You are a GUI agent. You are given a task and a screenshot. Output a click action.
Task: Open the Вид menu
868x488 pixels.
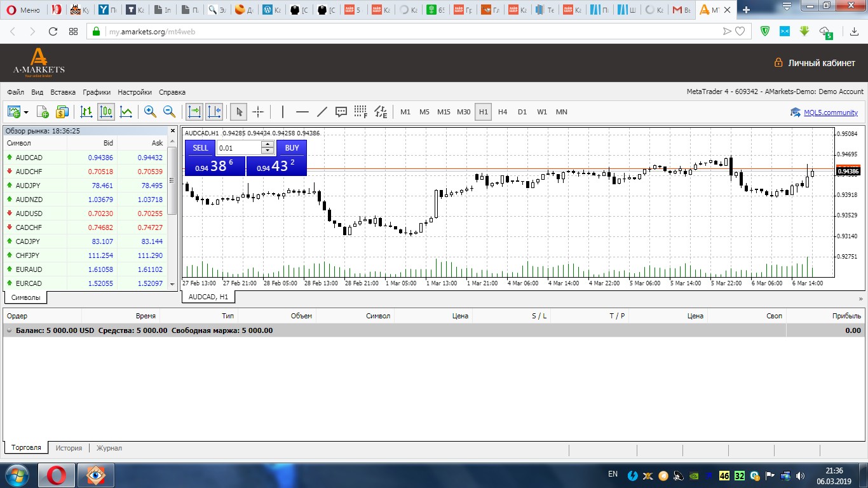[x=37, y=91]
